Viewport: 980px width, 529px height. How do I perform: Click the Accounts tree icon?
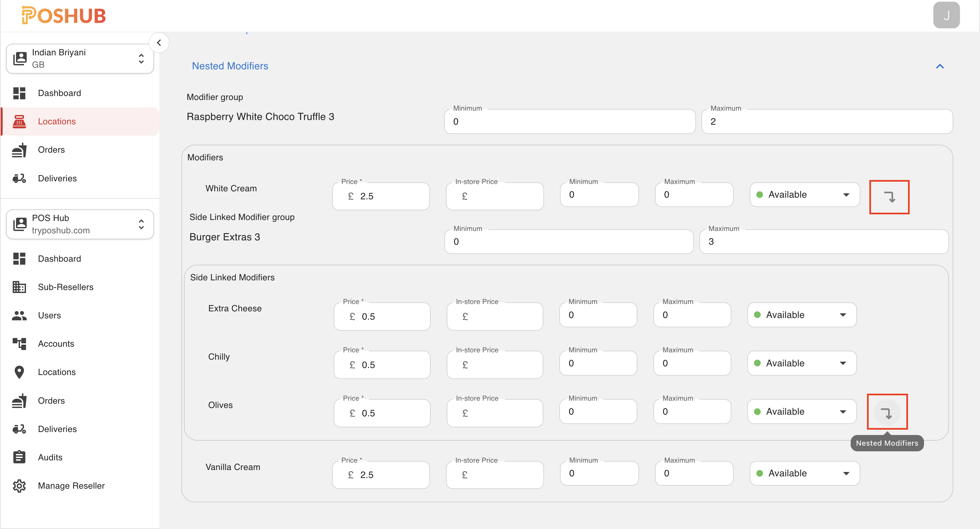(19, 344)
